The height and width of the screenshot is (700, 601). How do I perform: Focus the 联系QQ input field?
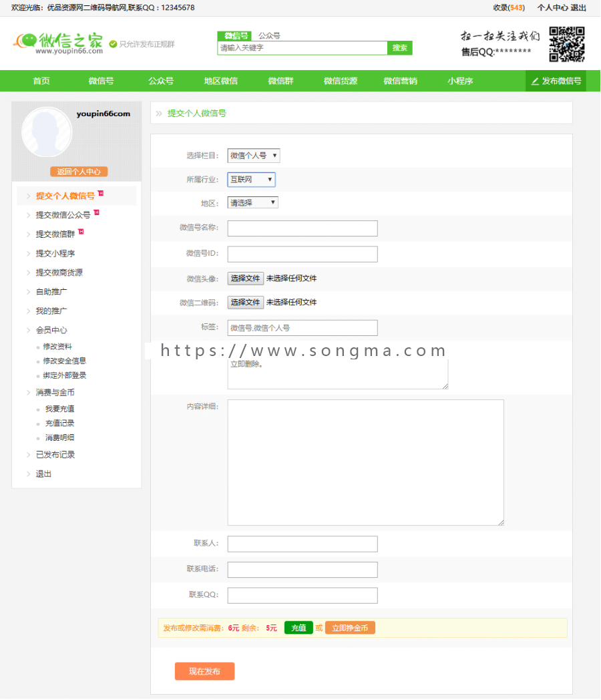point(303,596)
